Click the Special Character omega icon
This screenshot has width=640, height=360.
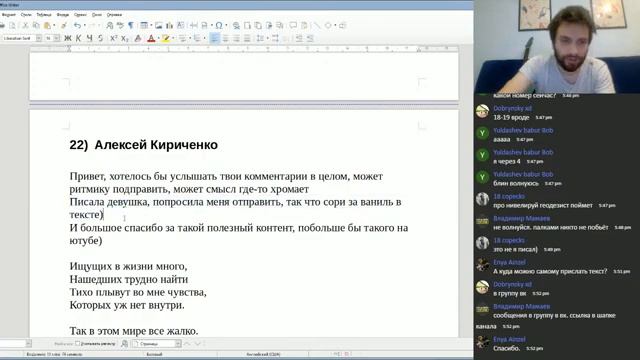pyautogui.click(x=219, y=25)
